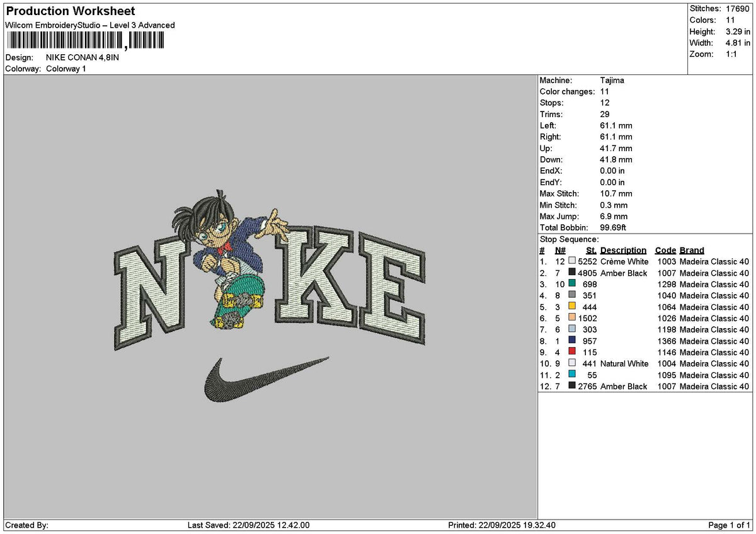Click the Colors value 11 in the header
Viewport: 756px width, 534px height.
pos(730,20)
